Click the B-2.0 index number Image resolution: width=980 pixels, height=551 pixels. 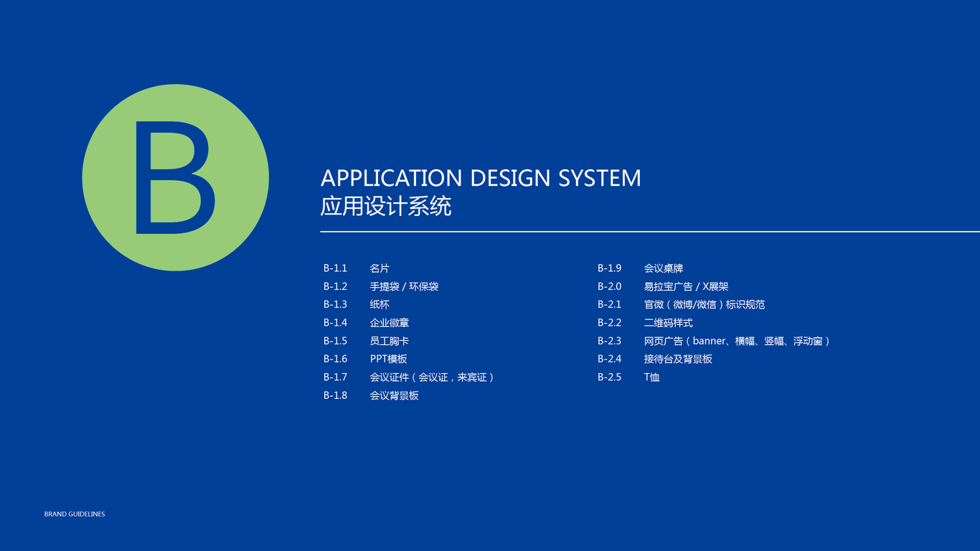click(x=610, y=286)
